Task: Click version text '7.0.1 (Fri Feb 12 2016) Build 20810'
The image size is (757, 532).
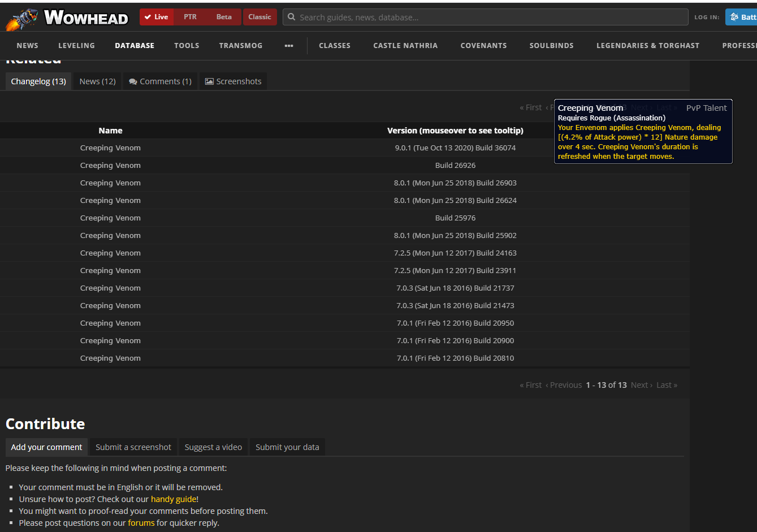Action: 455,358
